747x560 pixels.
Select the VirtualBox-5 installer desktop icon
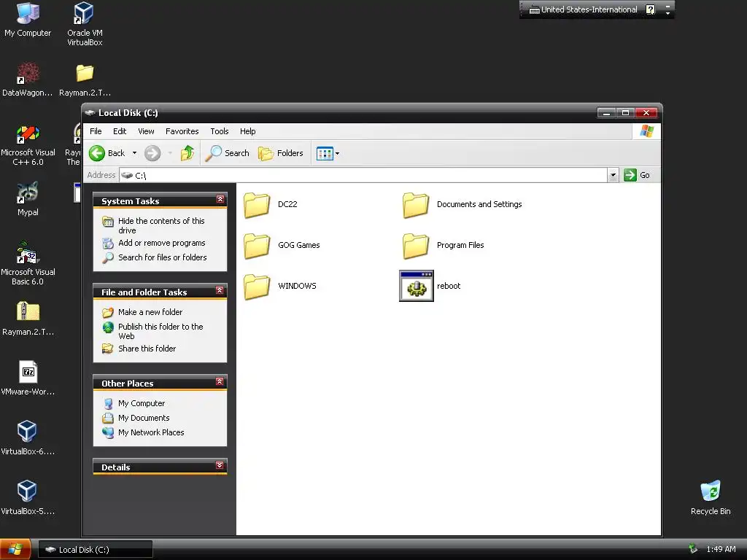click(x=28, y=498)
